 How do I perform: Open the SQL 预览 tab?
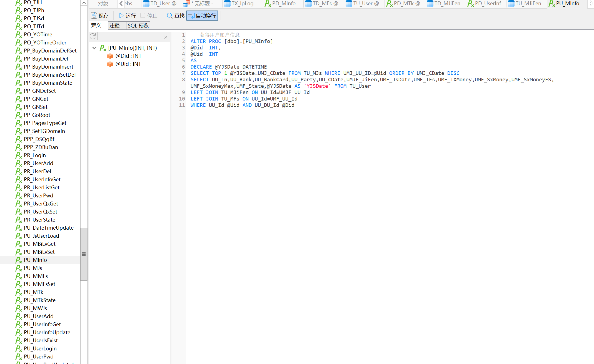(138, 26)
